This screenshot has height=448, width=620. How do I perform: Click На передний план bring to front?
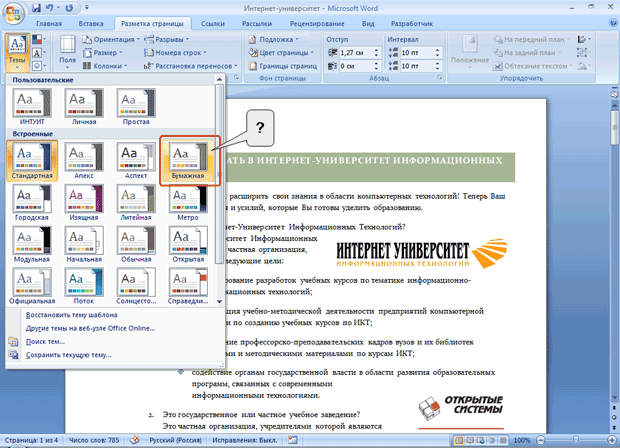[x=531, y=40]
